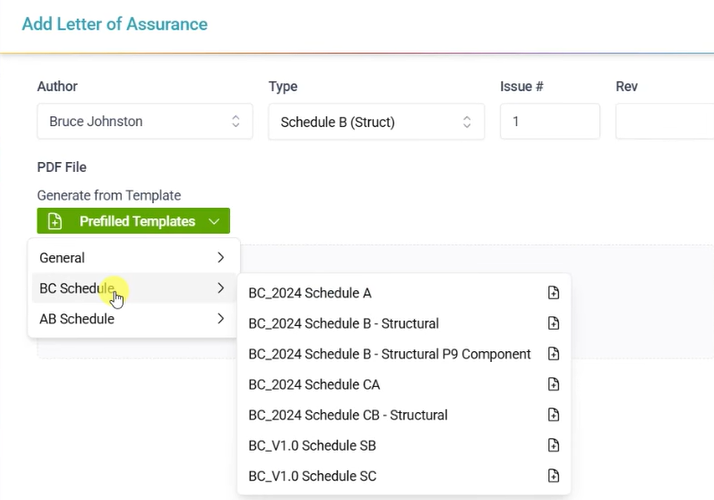Viewport: 714px width, 500px height.
Task: Click file-add icon beside BC_2024 Schedule A
Action: (553, 293)
